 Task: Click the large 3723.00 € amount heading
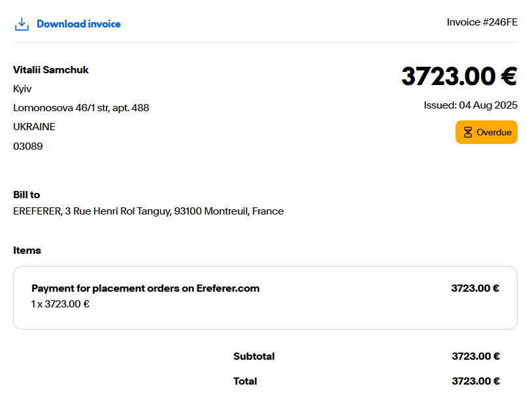click(459, 76)
